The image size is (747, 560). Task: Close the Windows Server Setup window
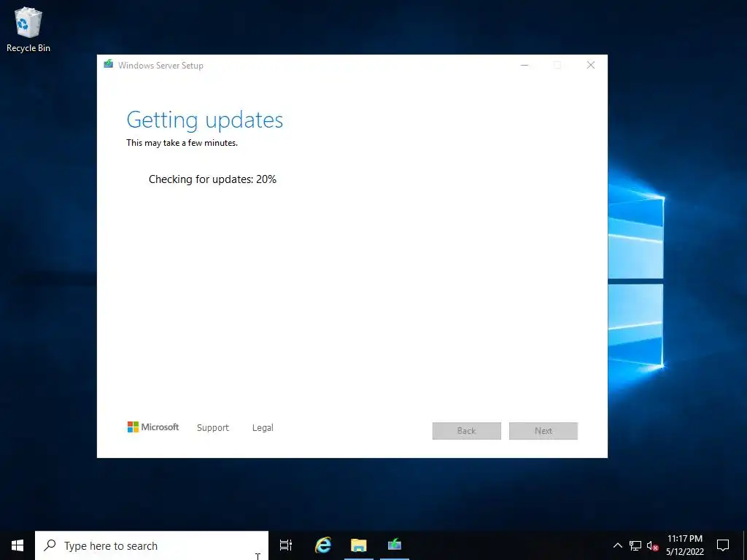pos(591,65)
